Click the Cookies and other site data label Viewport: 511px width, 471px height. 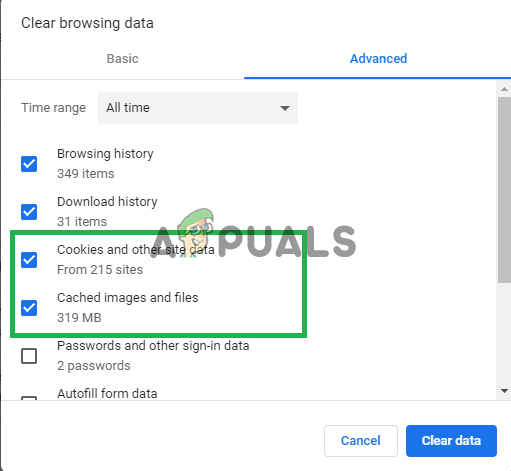click(x=136, y=250)
